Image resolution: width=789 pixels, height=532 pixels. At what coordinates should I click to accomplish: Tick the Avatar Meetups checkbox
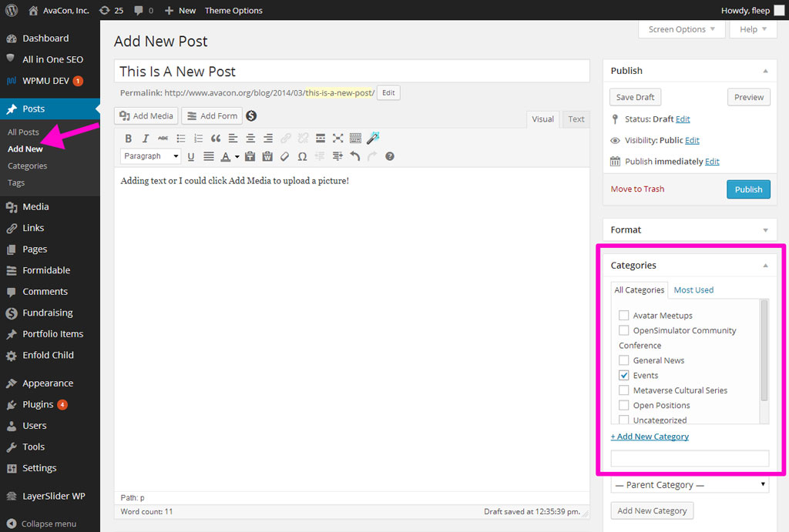624,316
